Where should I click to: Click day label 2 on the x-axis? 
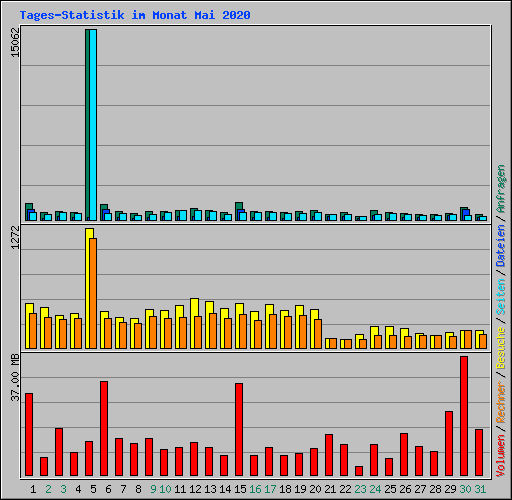(x=48, y=489)
